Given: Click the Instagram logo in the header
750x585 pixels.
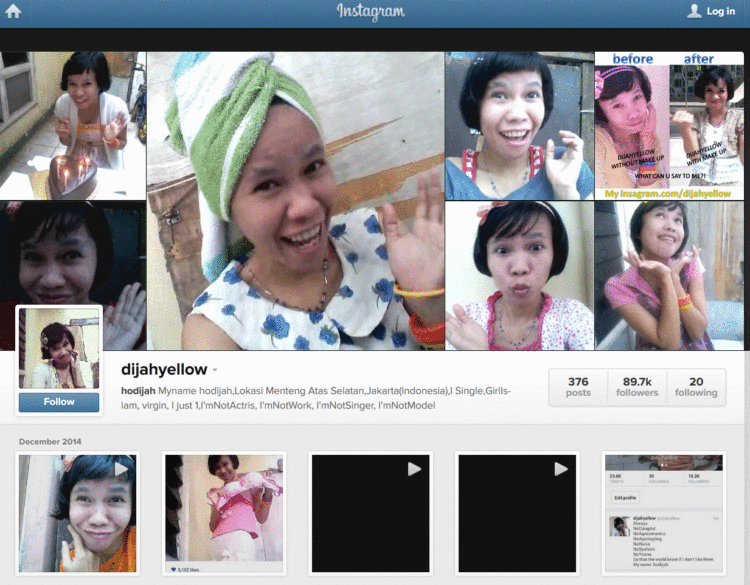Looking at the screenshot, I should (x=371, y=12).
